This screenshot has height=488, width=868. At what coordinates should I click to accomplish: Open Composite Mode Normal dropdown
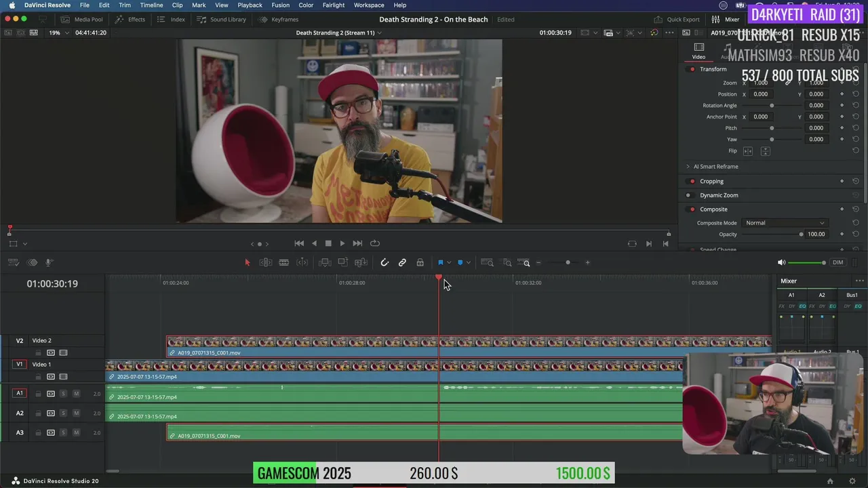[785, 223]
